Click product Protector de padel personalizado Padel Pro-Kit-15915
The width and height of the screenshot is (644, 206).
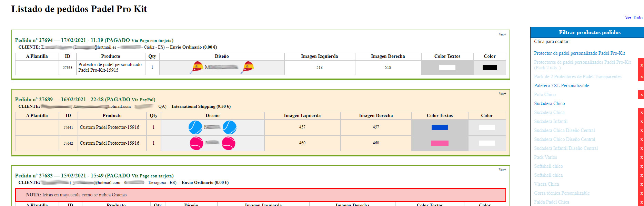(x=110, y=67)
